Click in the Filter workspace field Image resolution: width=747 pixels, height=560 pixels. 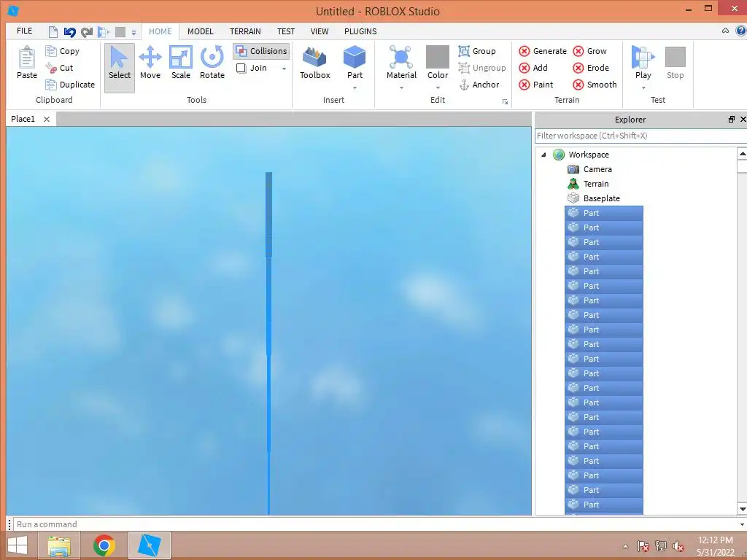640,136
